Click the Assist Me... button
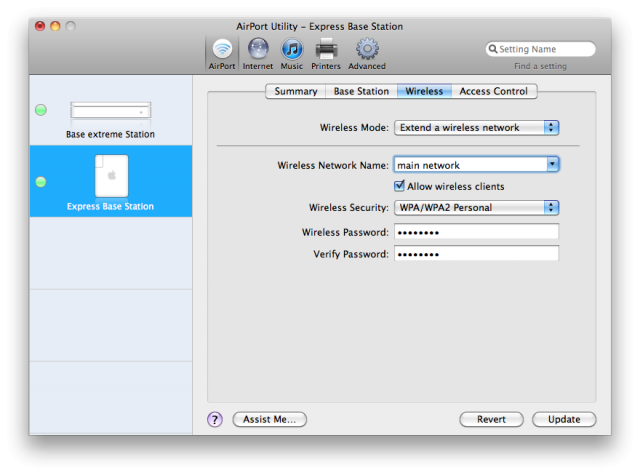Image resolution: width=640 pixels, height=475 pixels. [269, 419]
